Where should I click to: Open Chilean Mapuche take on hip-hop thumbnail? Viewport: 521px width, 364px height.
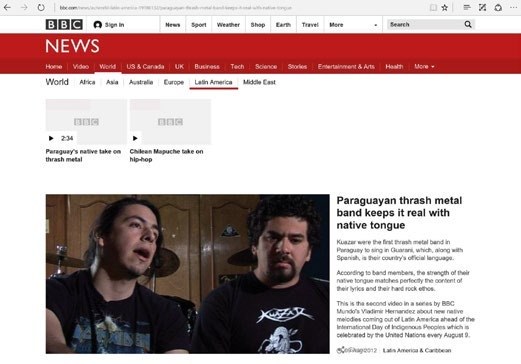170,122
